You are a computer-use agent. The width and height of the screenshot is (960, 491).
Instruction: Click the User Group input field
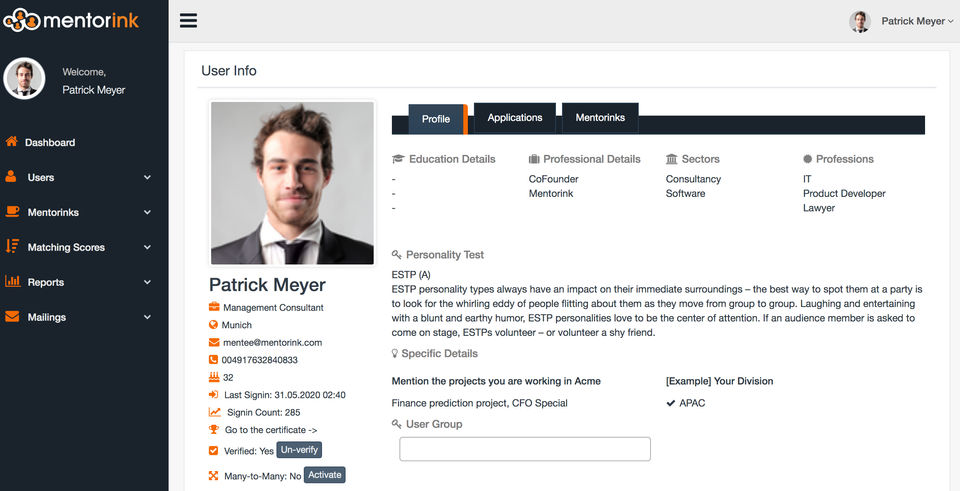(525, 449)
